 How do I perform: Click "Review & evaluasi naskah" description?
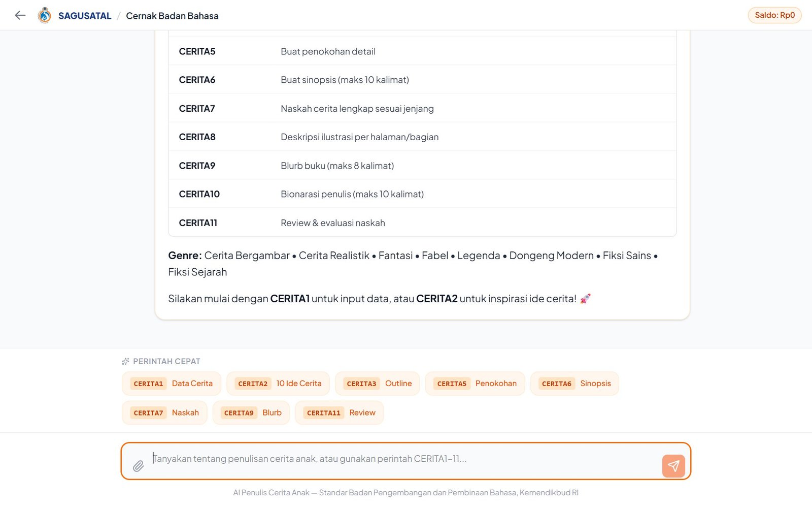point(333,223)
